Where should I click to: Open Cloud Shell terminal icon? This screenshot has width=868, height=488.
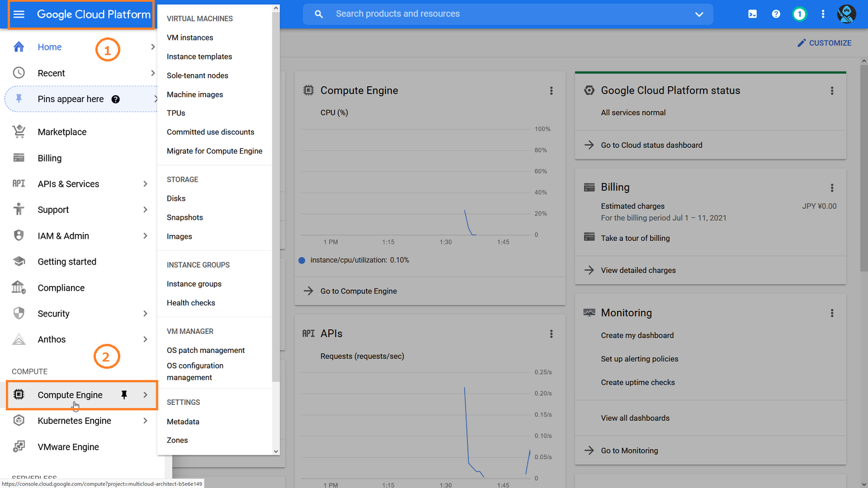[752, 14]
